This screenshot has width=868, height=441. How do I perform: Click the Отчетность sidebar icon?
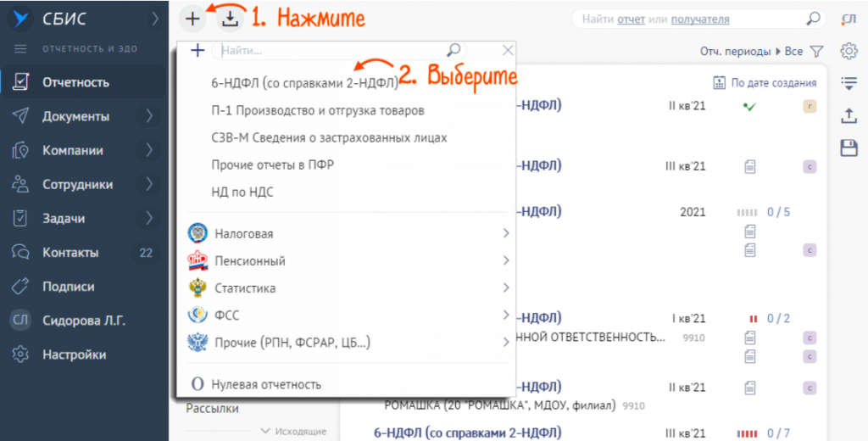pos(20,82)
